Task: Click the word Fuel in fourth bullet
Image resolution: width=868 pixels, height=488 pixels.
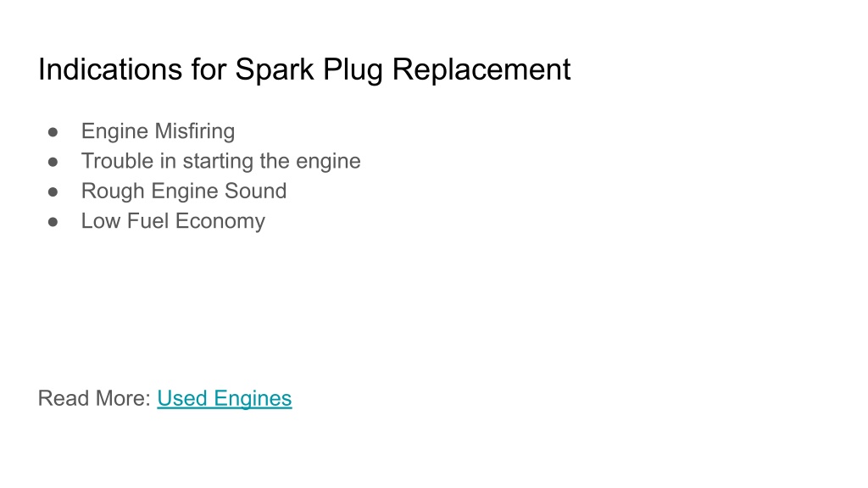Action: pyautogui.click(x=147, y=221)
